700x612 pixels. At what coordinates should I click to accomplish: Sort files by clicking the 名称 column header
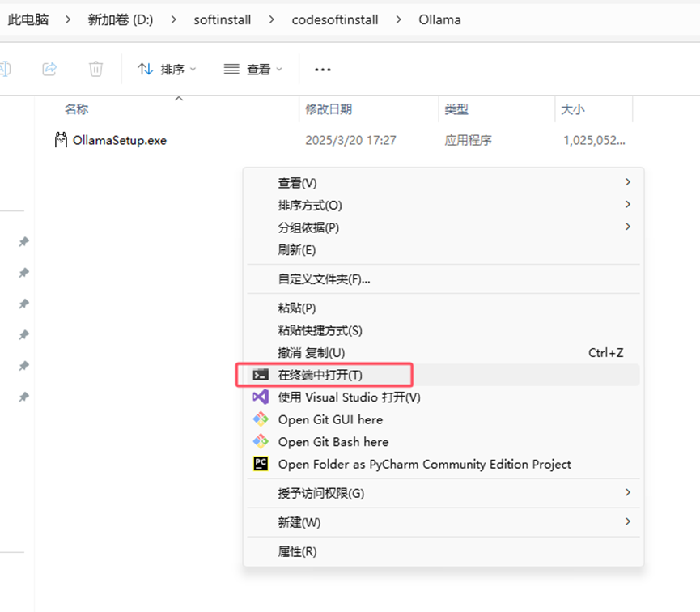pos(75,108)
